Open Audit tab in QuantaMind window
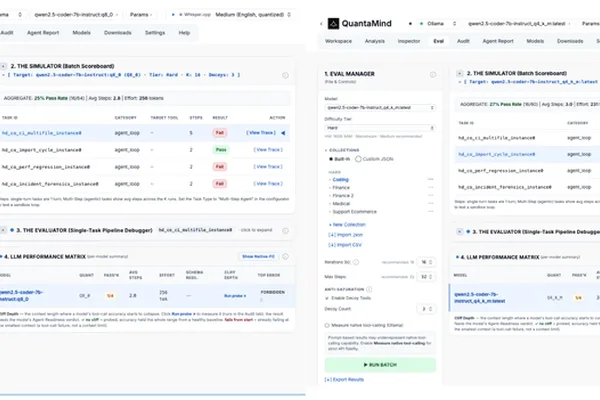The width and height of the screenshot is (600, 400). coord(463,41)
